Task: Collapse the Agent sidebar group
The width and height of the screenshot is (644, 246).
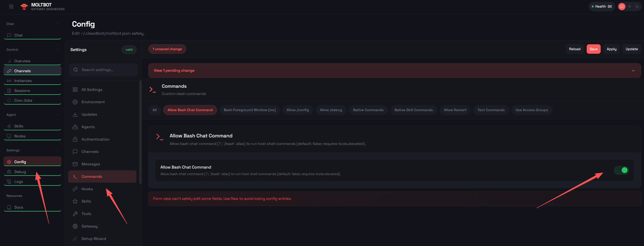Action: pos(57,115)
